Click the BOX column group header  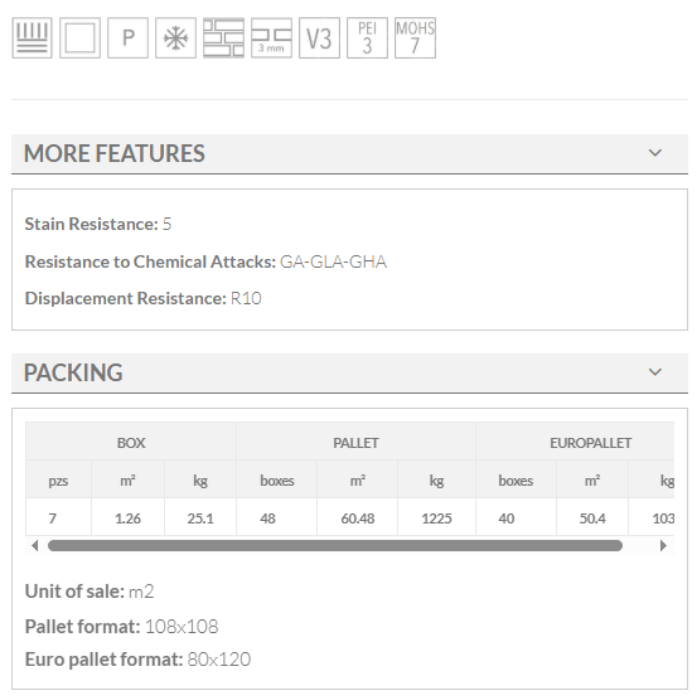[x=130, y=442]
